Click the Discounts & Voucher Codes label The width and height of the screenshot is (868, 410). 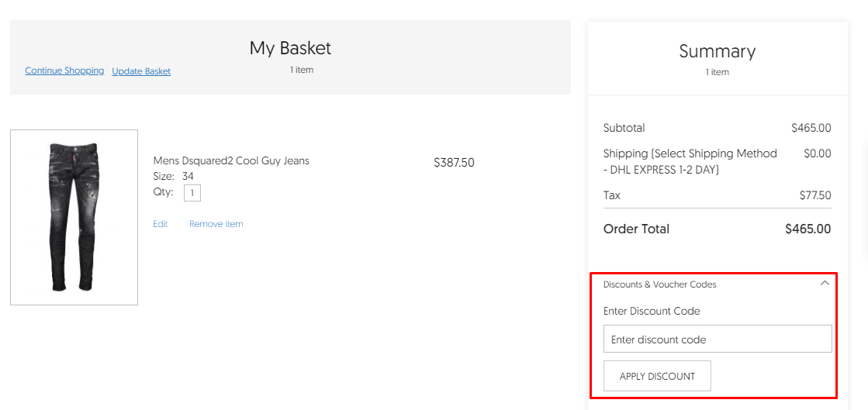pos(660,284)
